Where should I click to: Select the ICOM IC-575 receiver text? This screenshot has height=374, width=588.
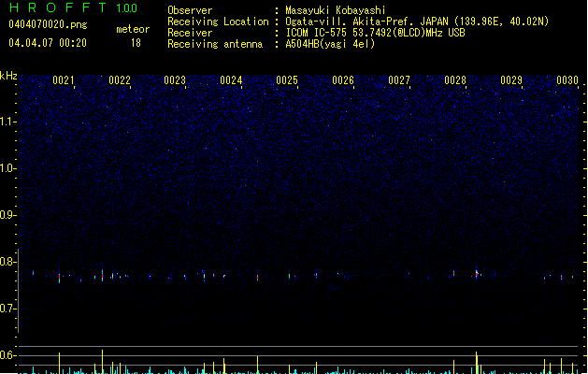tap(375, 33)
